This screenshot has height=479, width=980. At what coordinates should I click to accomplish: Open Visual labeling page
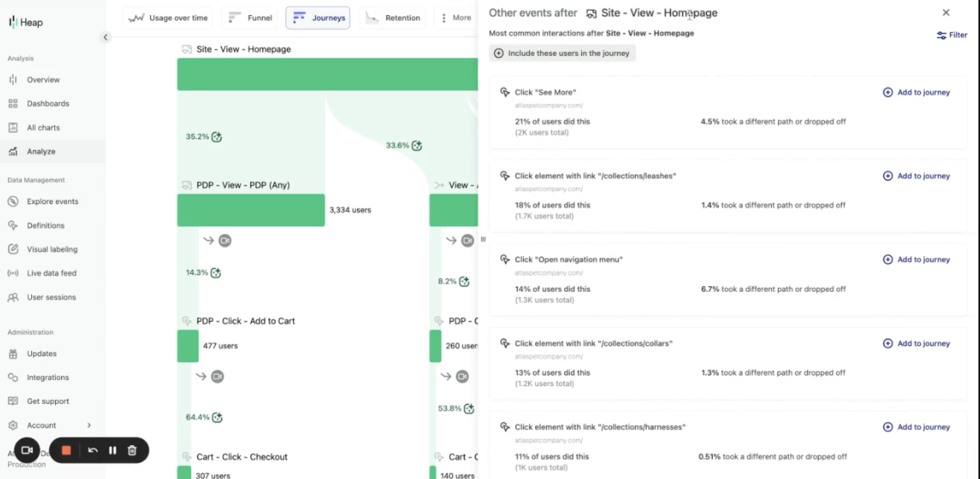pyautogui.click(x=52, y=249)
